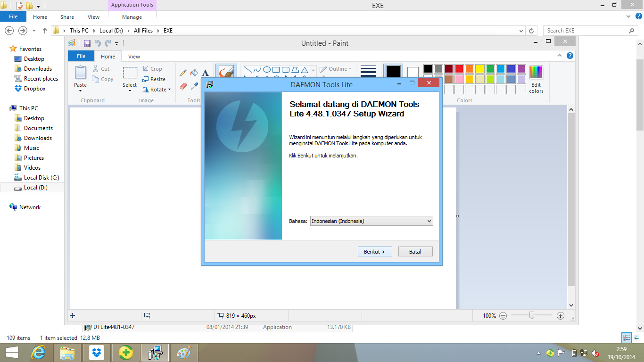Show hidden tray icons arrow

click(539, 353)
